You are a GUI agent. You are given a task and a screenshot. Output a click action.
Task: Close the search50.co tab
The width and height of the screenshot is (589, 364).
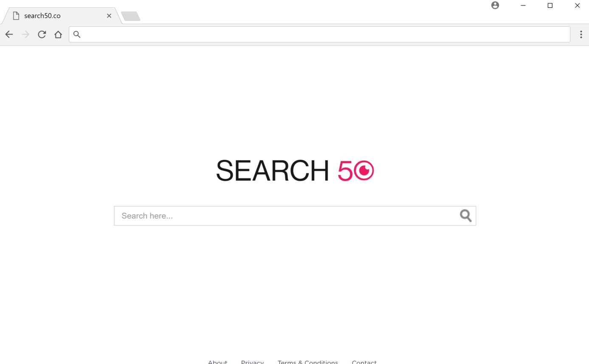tap(109, 16)
